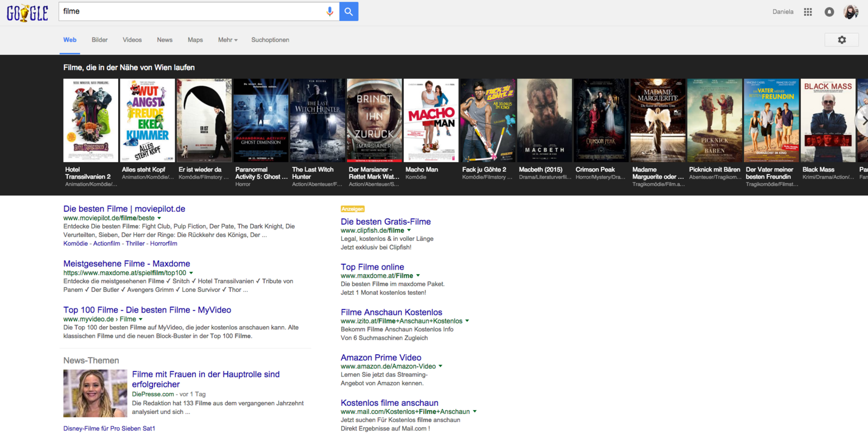The height and width of the screenshot is (433, 868).
Task: Click the Daniela account name
Action: pos(783,12)
